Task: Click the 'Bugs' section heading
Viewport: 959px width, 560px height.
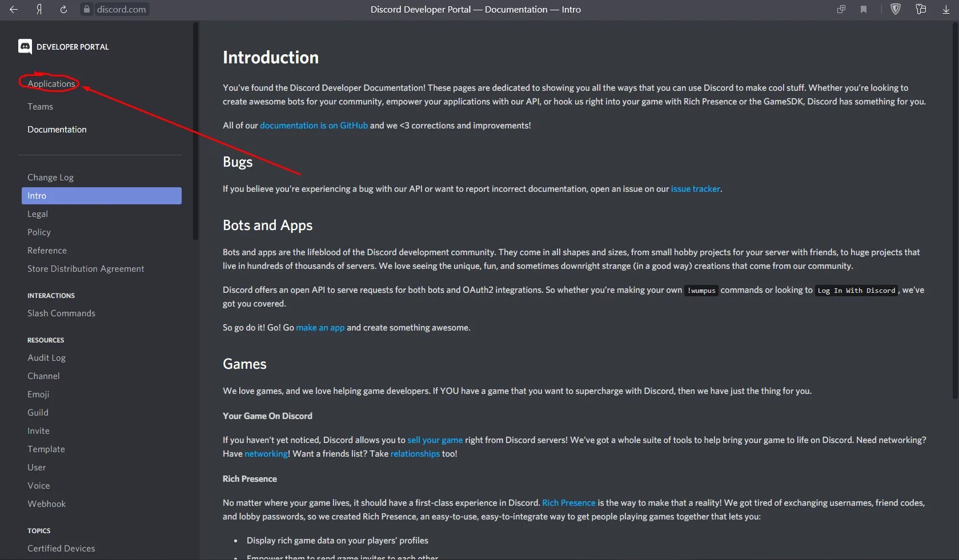Action: 238,162
